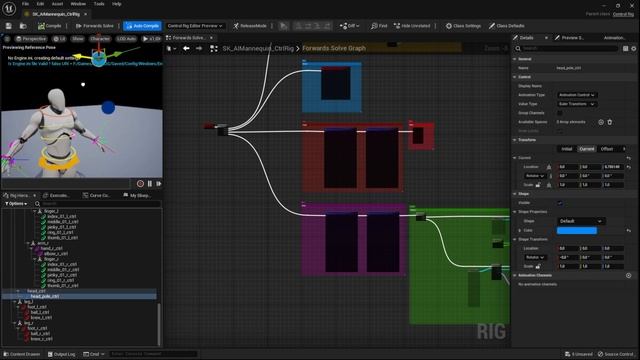Image resolution: width=640 pixels, height=360 pixels.
Task: Pause the viewport preview
Action: [x=150, y=184]
